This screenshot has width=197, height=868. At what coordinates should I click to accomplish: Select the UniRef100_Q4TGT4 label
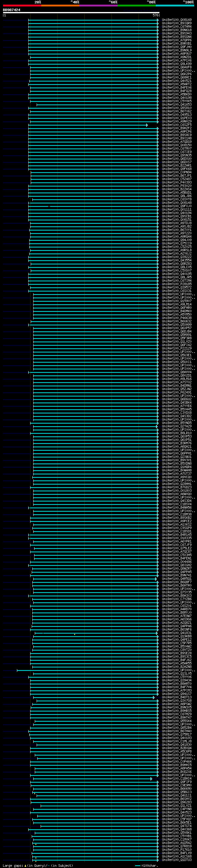tap(177, 826)
